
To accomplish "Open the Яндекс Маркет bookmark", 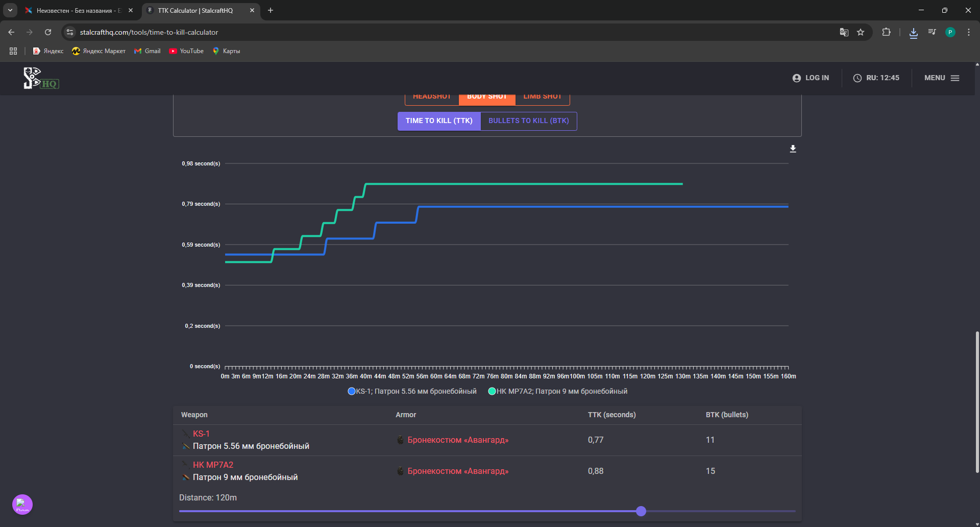I will pyautogui.click(x=99, y=51).
